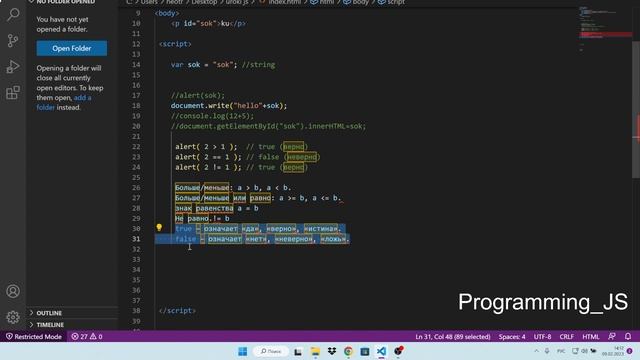Open the Manage gear icon
The height and width of the screenshot is (360, 640).
click(x=13, y=317)
